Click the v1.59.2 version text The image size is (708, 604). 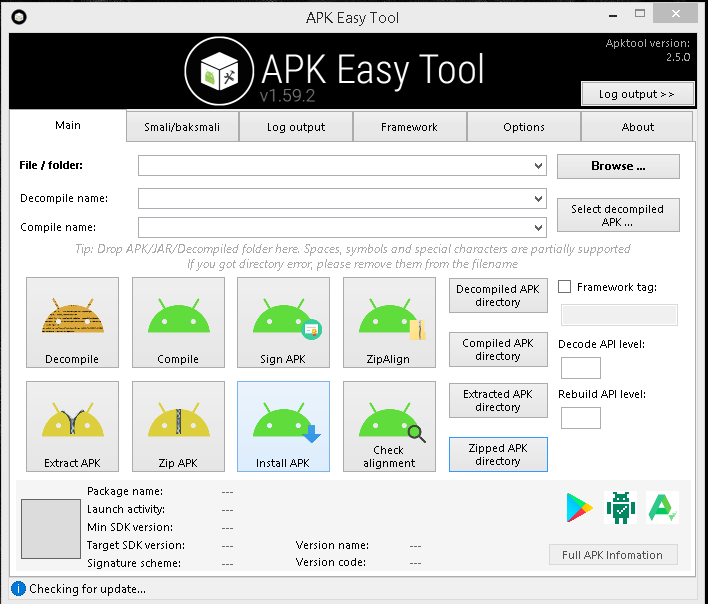pyautogui.click(x=288, y=96)
